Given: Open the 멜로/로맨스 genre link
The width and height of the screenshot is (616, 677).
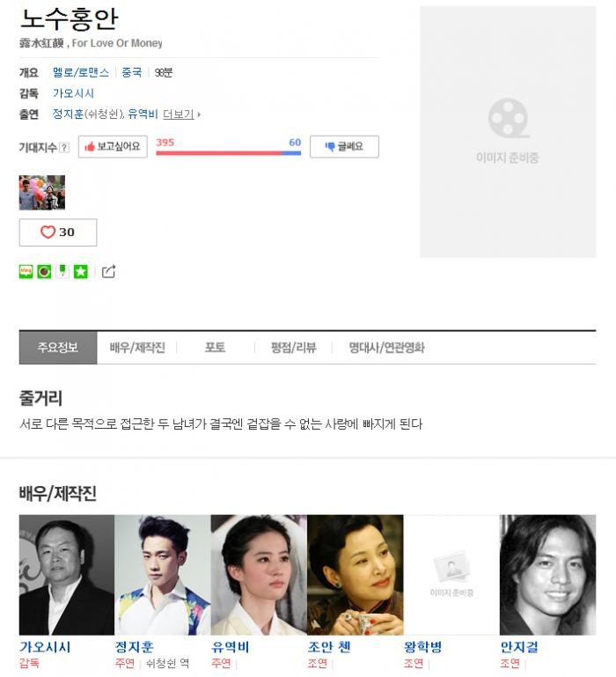Looking at the screenshot, I should coord(81,72).
